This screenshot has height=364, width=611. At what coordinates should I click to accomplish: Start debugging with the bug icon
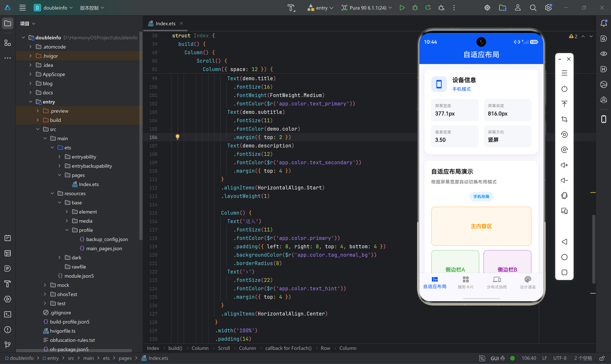pos(415,8)
